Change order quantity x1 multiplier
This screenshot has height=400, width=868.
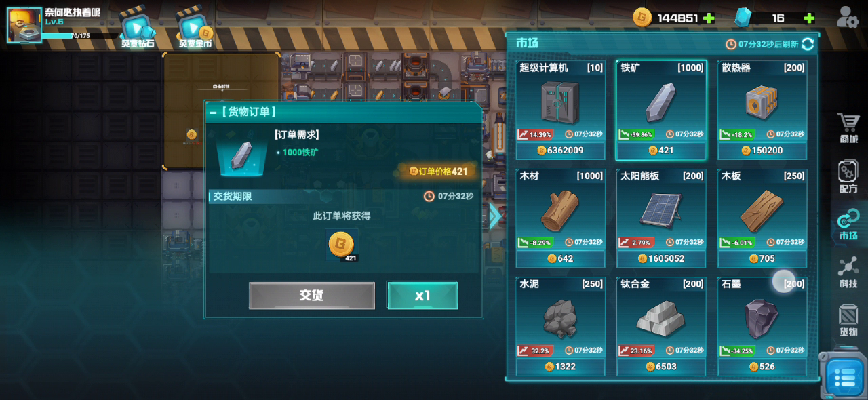(x=422, y=296)
